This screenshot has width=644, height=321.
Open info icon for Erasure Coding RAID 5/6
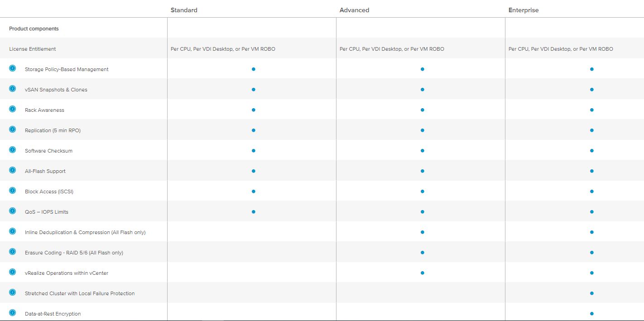tap(12, 251)
